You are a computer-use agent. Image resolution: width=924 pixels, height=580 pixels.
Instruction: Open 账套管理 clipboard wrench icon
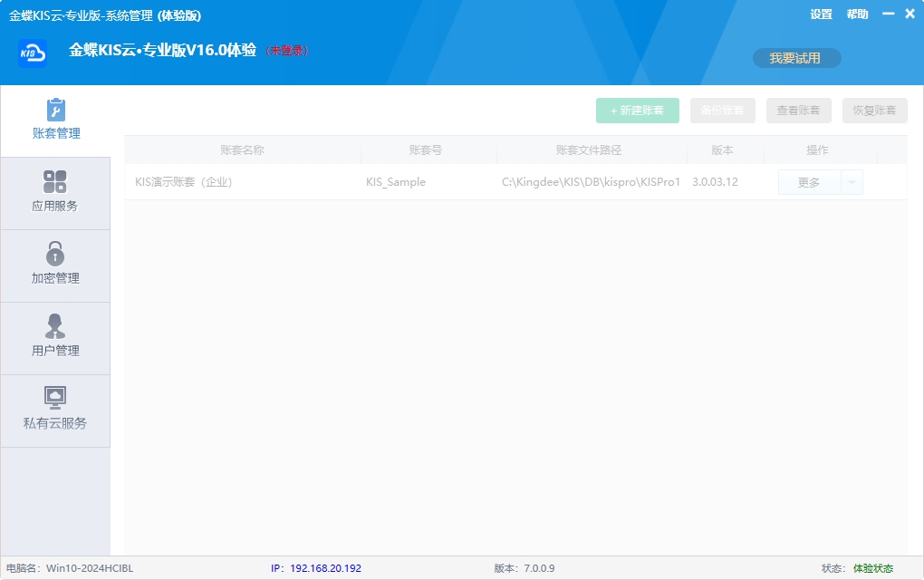56,110
